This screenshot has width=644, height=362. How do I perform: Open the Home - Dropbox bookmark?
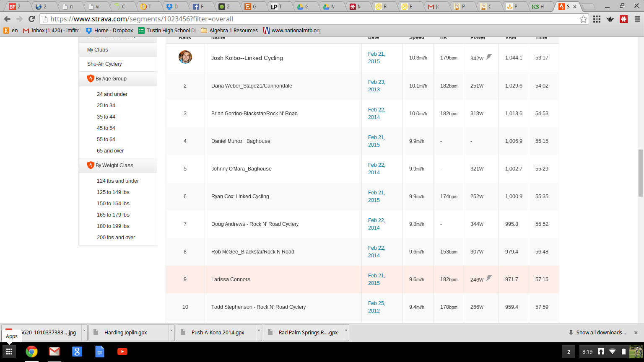(109, 30)
